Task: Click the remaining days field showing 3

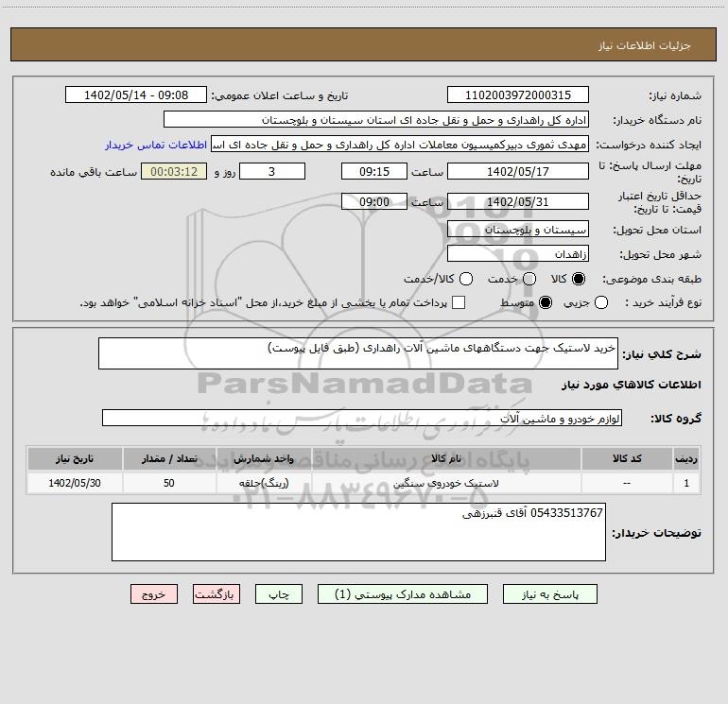Action: click(272, 172)
